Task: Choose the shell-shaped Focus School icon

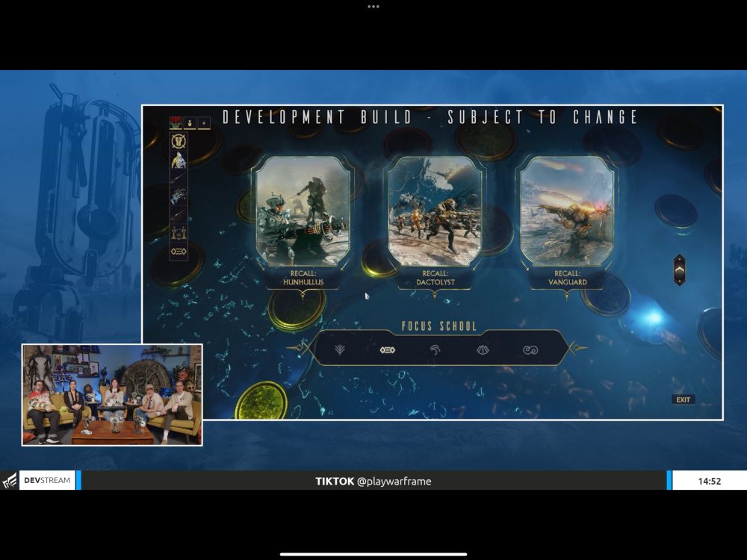Action: point(483,350)
